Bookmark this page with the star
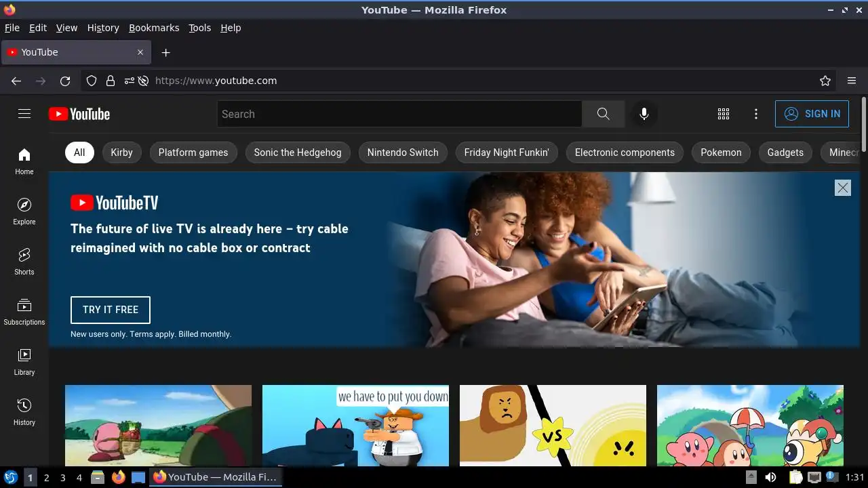Screen dimensions: 868x488 (x=825, y=81)
